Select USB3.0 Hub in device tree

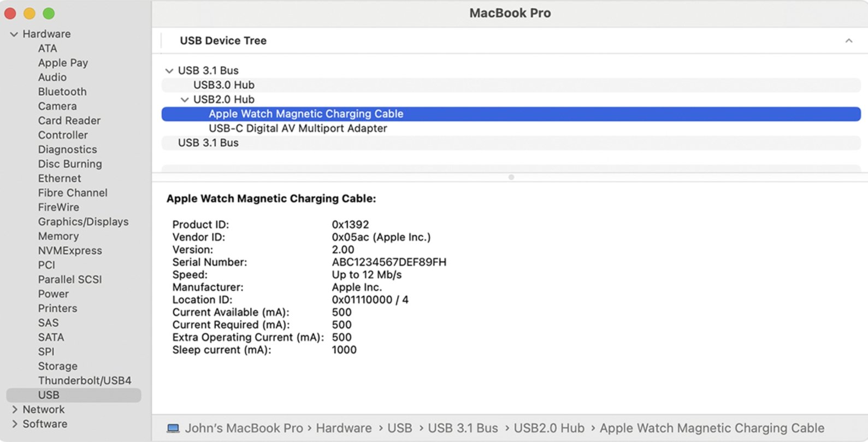511,85
